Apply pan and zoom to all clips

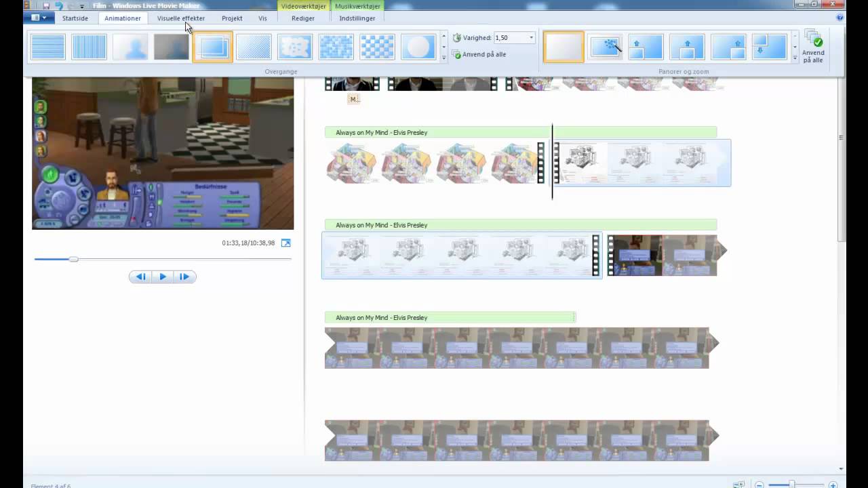point(813,47)
